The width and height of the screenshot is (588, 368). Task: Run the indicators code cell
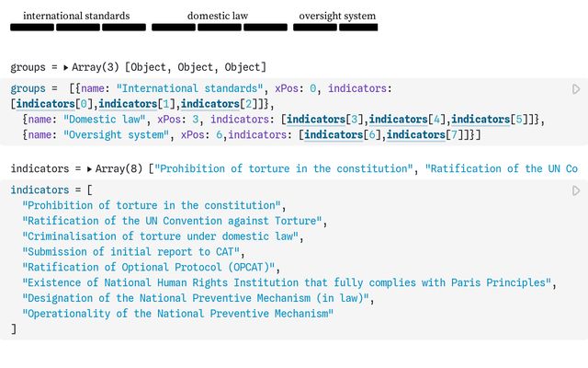coord(576,190)
